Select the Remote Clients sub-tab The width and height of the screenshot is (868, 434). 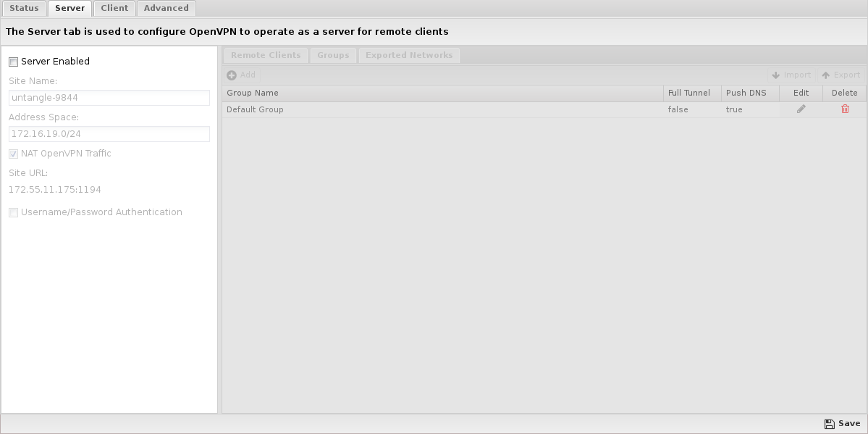(266, 56)
